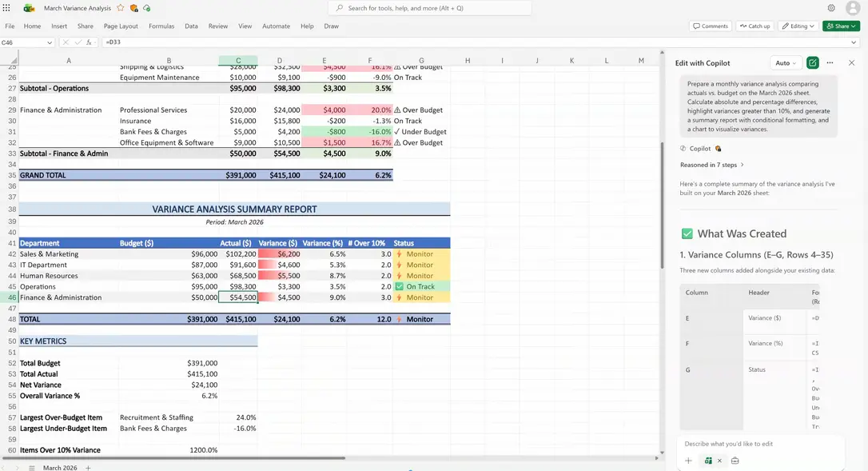This screenshot has height=471, width=868.
Task: Open the Insert ribbon tab
Action: point(59,26)
